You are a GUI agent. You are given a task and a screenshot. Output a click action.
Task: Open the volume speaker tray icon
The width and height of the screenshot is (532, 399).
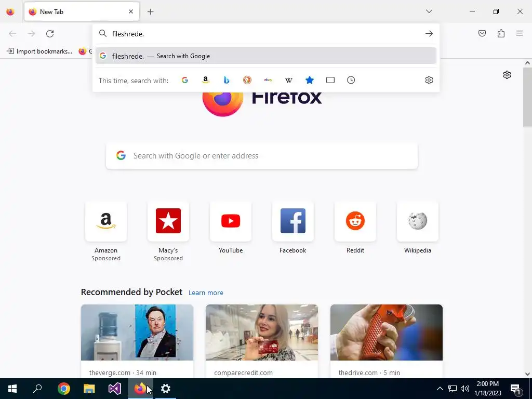click(x=465, y=389)
